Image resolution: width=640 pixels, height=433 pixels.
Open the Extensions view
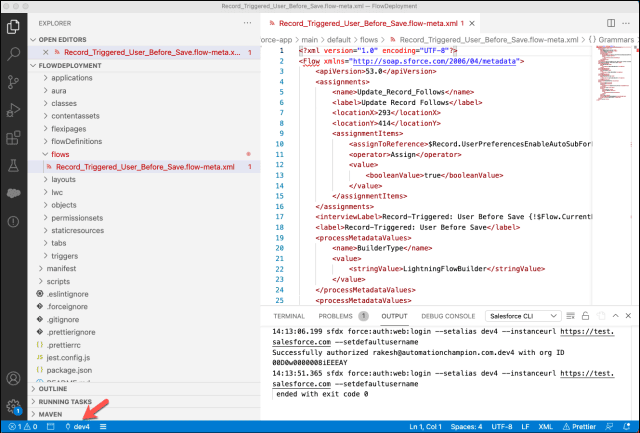[x=13, y=138]
